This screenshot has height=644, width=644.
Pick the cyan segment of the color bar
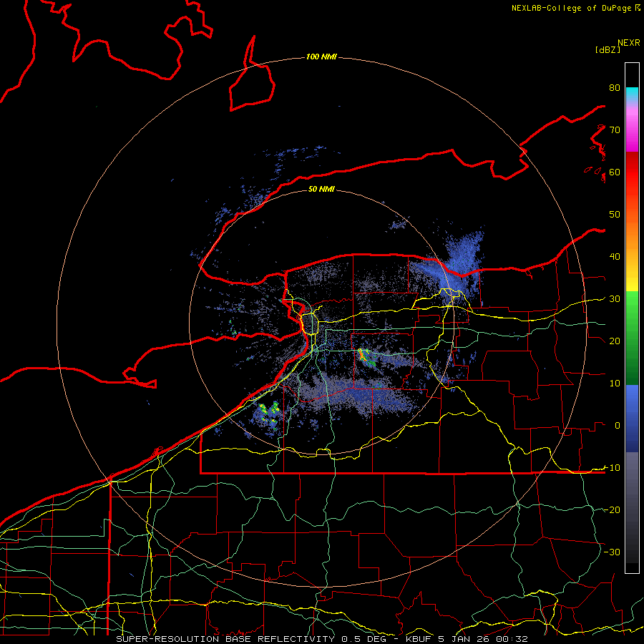[632, 94]
